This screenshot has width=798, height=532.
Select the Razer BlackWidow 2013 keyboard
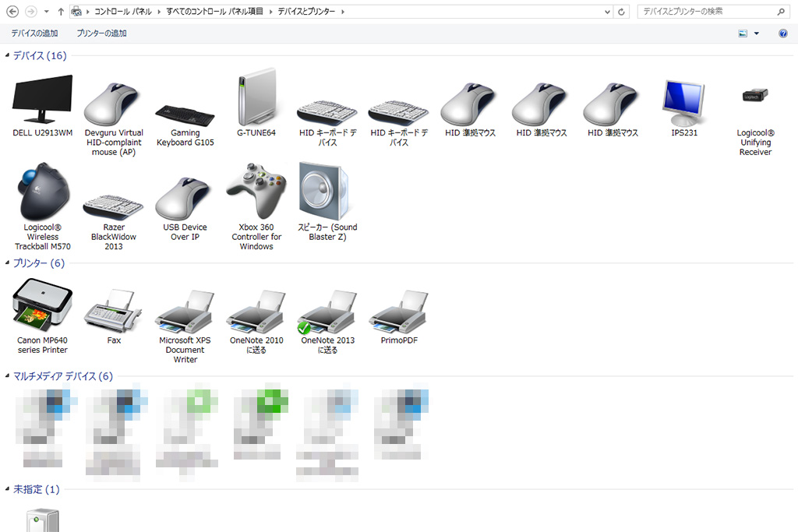114,222
